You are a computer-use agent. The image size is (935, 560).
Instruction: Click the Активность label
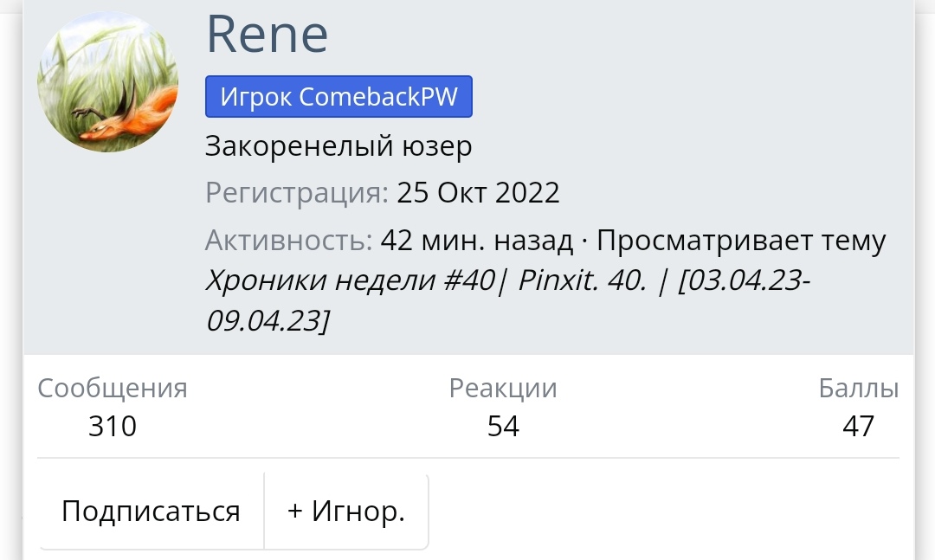point(288,240)
